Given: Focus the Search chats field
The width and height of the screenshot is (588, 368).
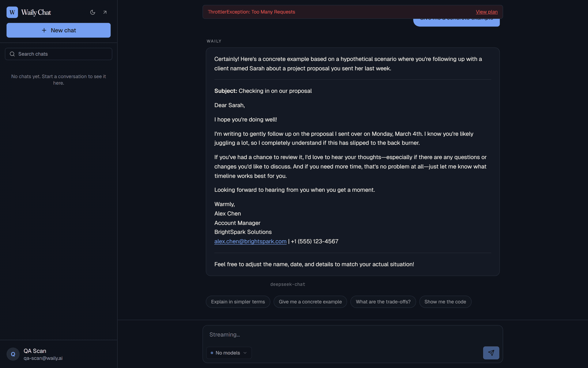Looking at the screenshot, I should pos(58,54).
